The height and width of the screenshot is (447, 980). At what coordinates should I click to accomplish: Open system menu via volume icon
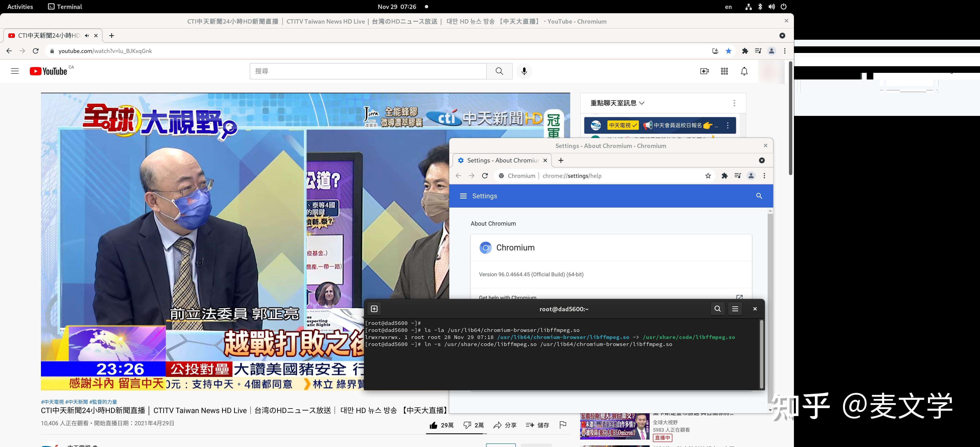click(772, 6)
